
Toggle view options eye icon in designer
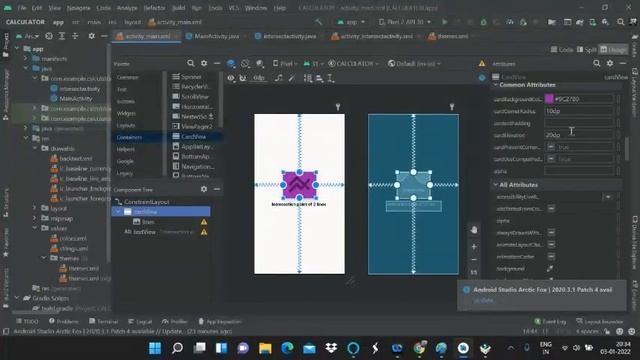(231, 78)
